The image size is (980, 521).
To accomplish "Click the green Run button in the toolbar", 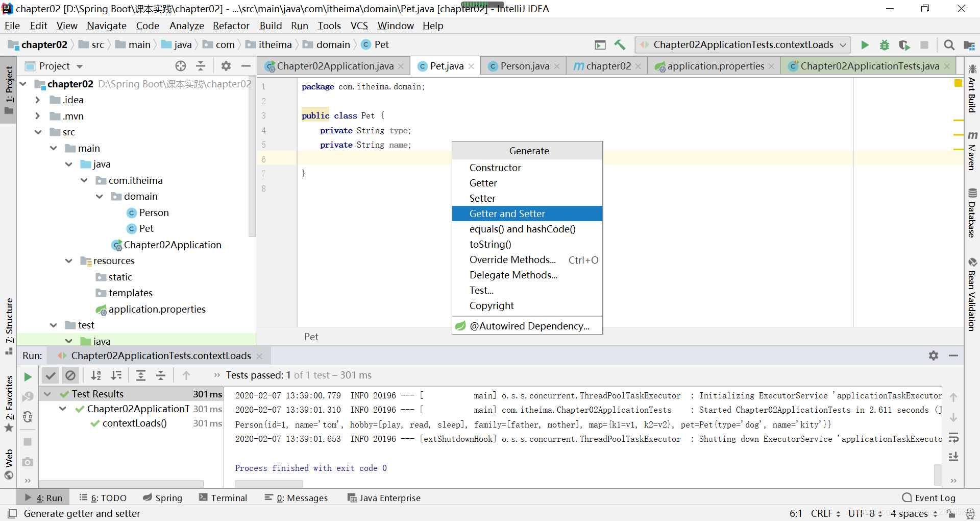I will (x=865, y=45).
